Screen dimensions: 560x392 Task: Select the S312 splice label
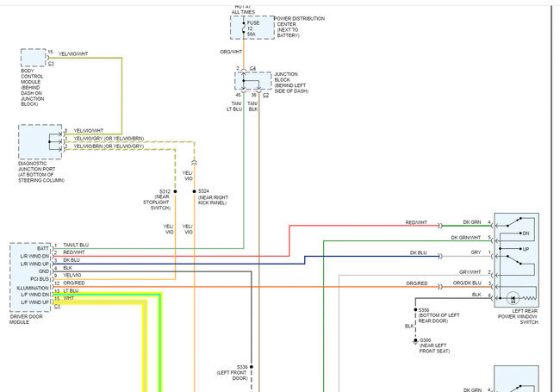coord(165,192)
